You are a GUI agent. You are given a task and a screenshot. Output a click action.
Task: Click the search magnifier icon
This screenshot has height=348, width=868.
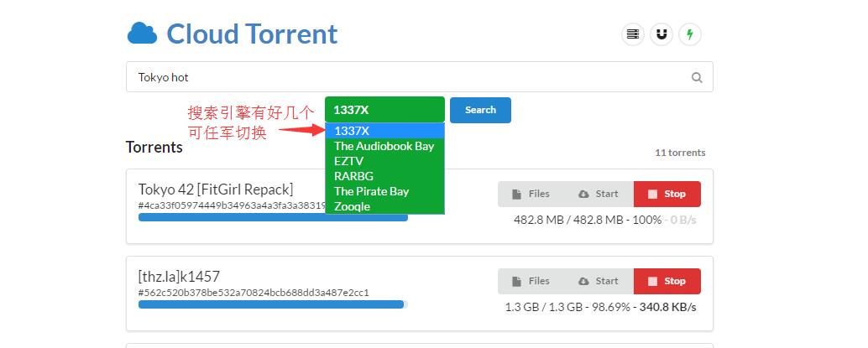click(x=697, y=77)
